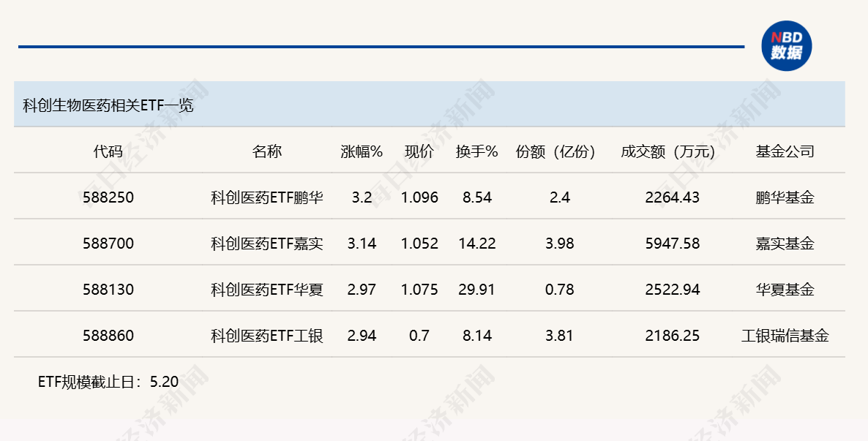Click the 3.14 gain value
This screenshot has width=868, height=441.
coord(362,244)
